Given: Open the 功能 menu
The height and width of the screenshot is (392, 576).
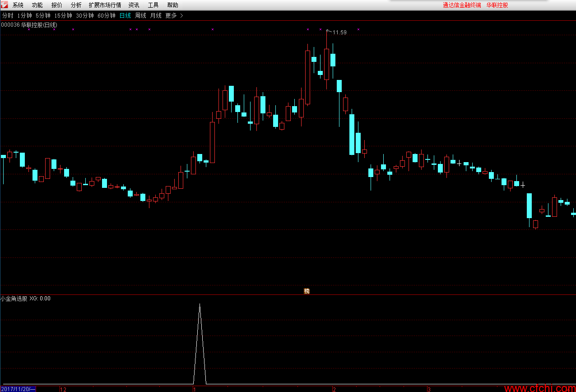Looking at the screenshot, I should 37,5.
